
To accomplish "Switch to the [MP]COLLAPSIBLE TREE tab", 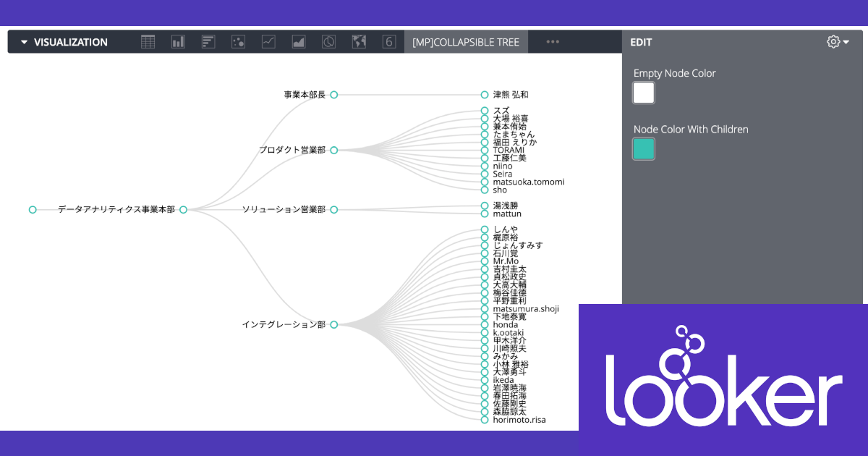I will (x=466, y=41).
